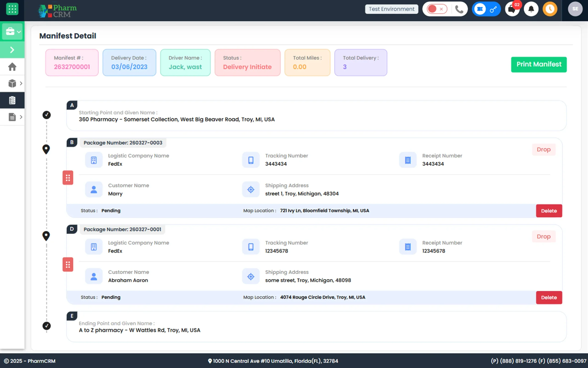Viewport: 588px width, 368px height.
Task: Click the orange clock icon
Action: coord(550,9)
